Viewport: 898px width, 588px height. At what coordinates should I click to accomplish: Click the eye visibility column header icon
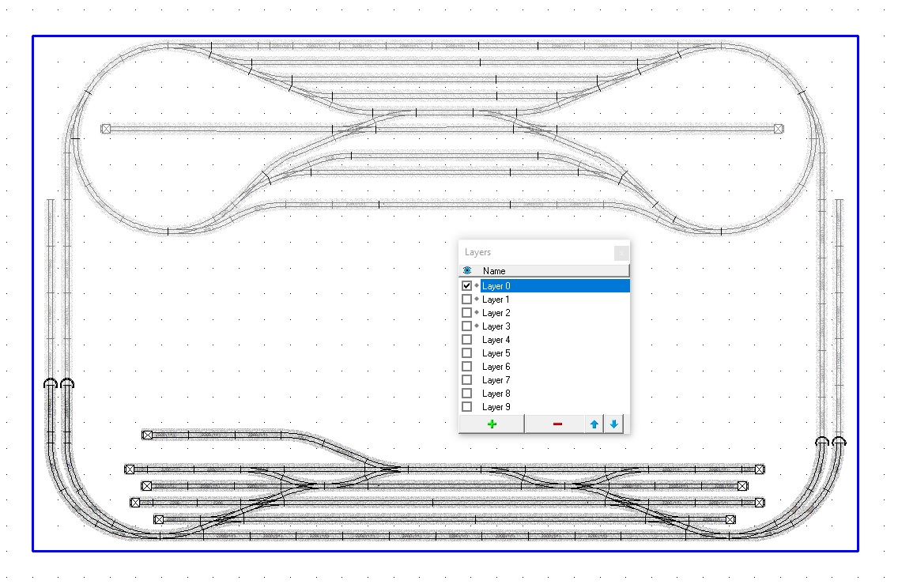(467, 270)
